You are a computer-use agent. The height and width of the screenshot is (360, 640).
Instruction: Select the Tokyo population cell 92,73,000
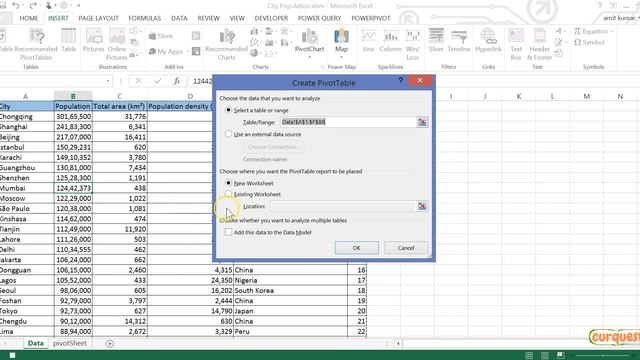[73, 311]
